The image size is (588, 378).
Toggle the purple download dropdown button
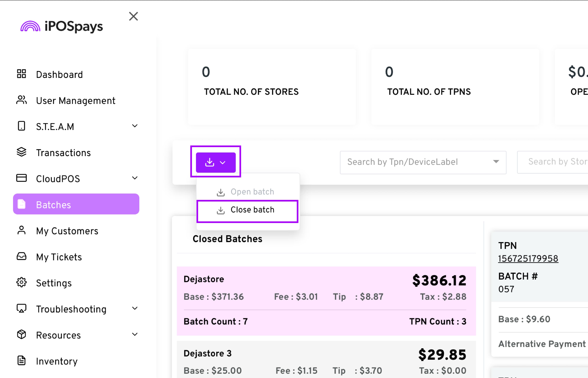click(x=216, y=162)
